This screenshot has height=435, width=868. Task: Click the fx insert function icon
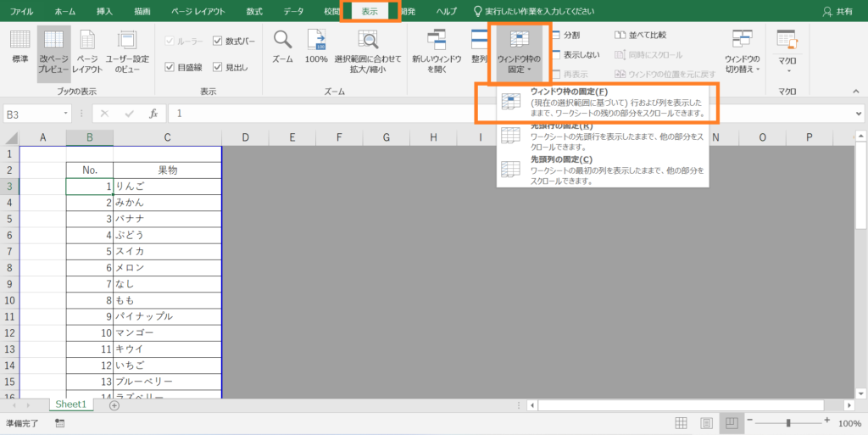coord(153,114)
